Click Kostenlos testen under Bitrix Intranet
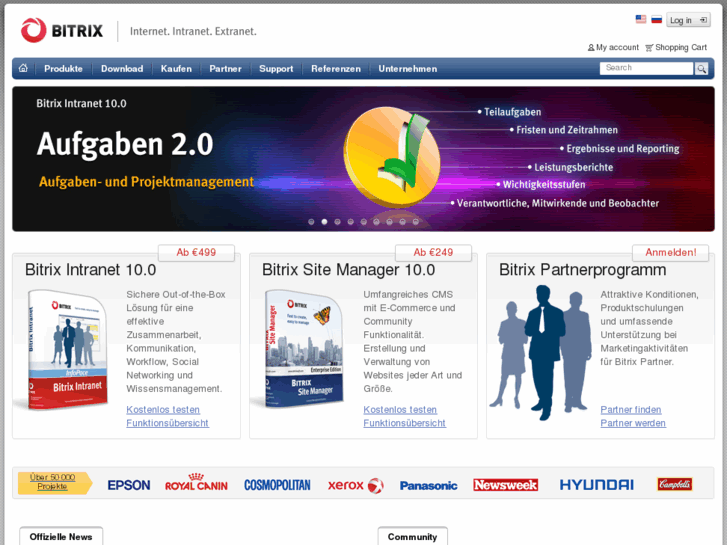 click(x=163, y=410)
